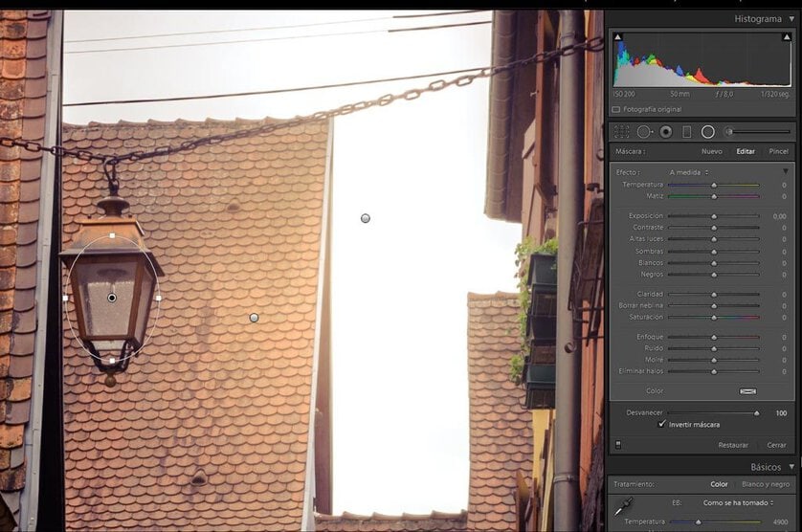The image size is (802, 532).
Task: Select the Spot removal tool
Action: (644, 132)
